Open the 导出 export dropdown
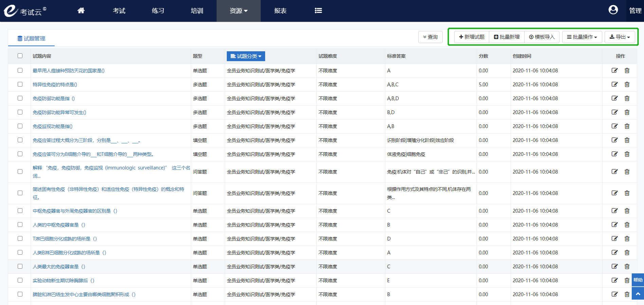 click(x=620, y=37)
